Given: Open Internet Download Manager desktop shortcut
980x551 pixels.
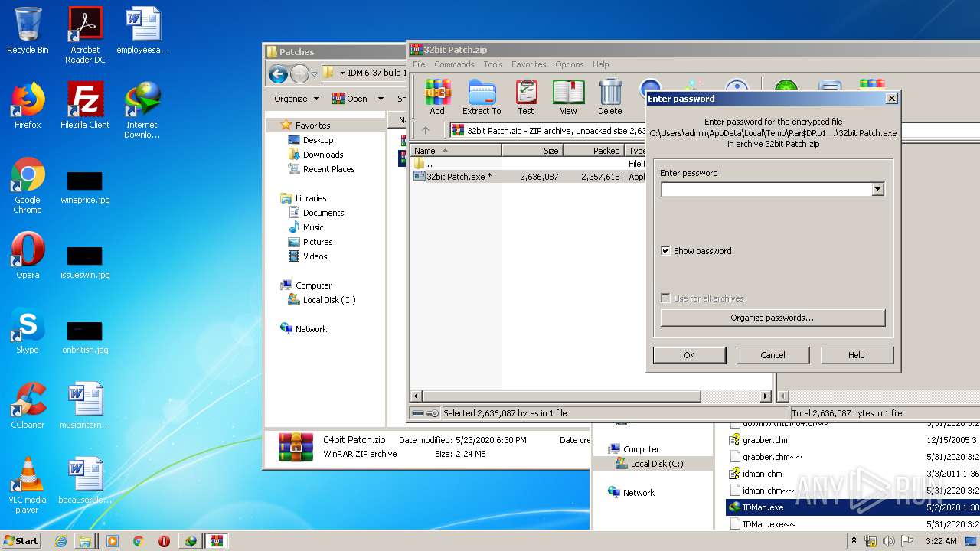Looking at the screenshot, I should [142, 110].
